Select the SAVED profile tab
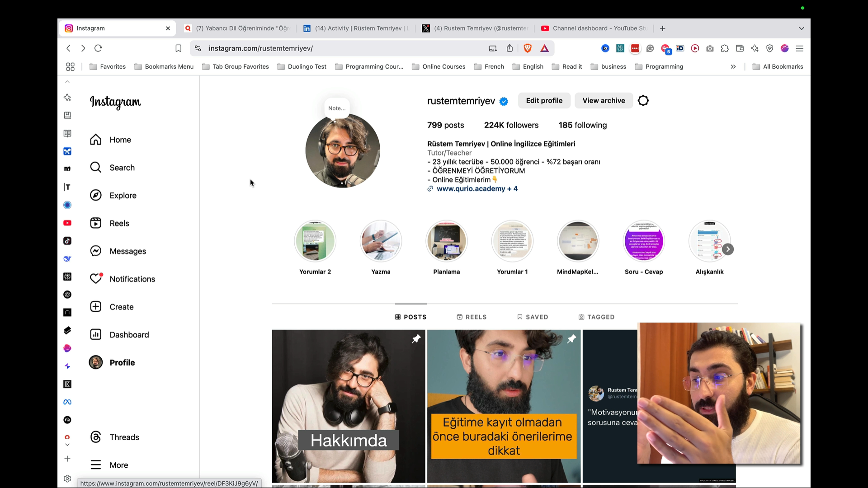 click(x=533, y=317)
